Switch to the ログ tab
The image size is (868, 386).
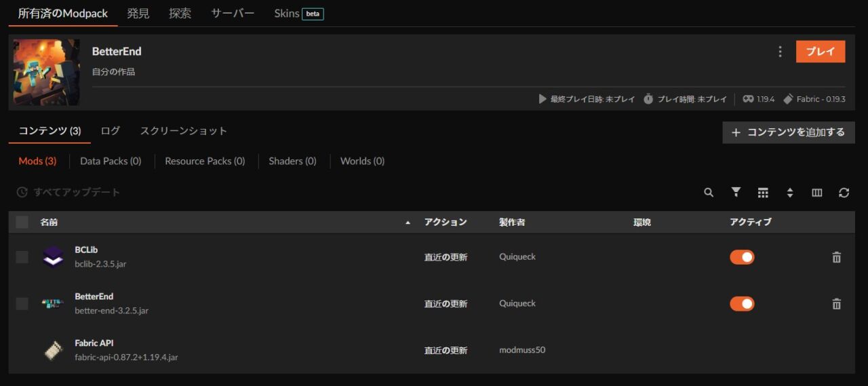pyautogui.click(x=111, y=131)
